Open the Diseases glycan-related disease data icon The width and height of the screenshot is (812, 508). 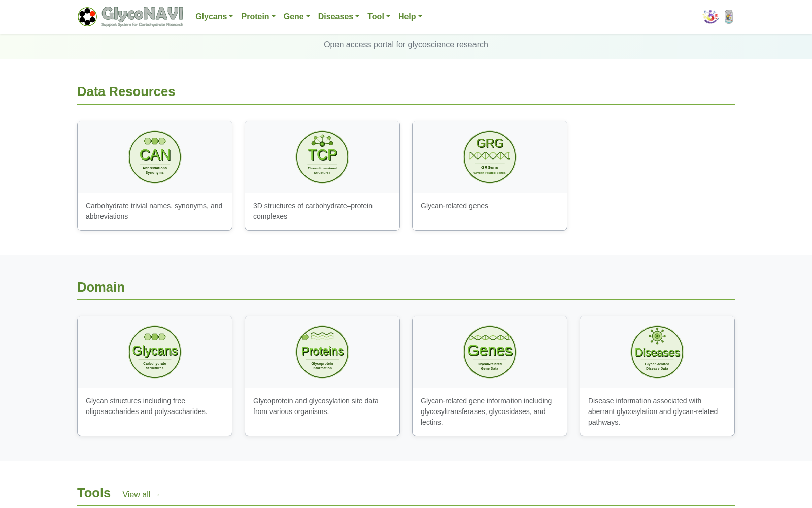657,352
